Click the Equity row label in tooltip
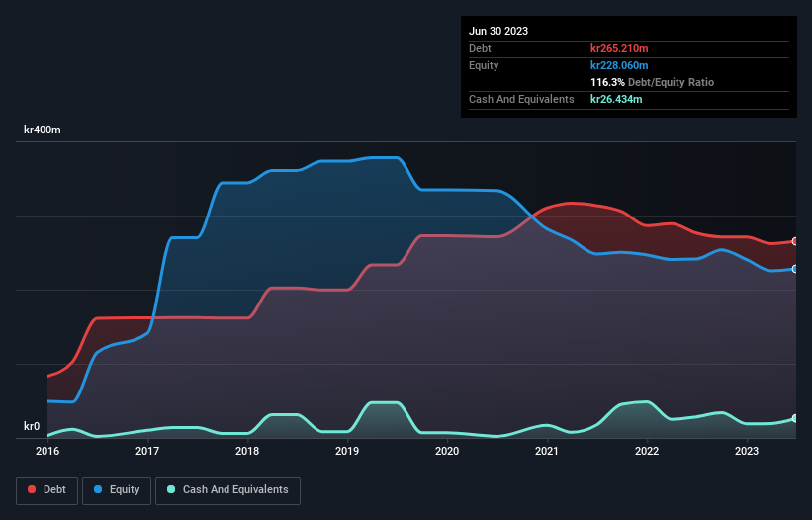 click(484, 65)
